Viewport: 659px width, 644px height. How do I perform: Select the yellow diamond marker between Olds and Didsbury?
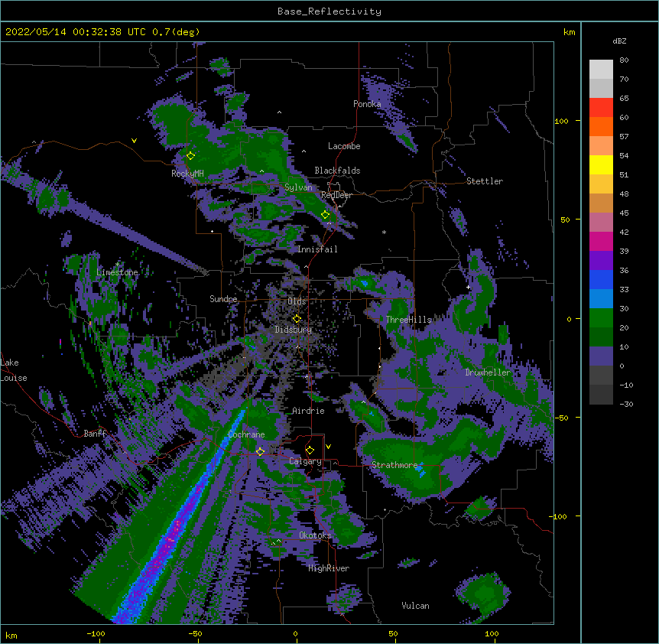[x=297, y=318]
